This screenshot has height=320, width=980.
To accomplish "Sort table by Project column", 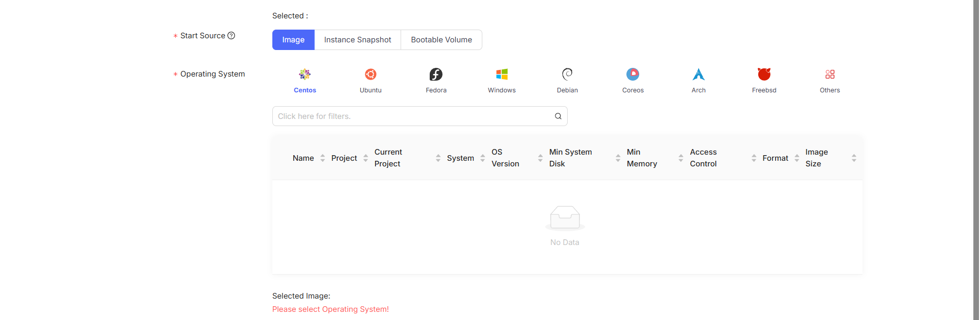I will [x=365, y=158].
